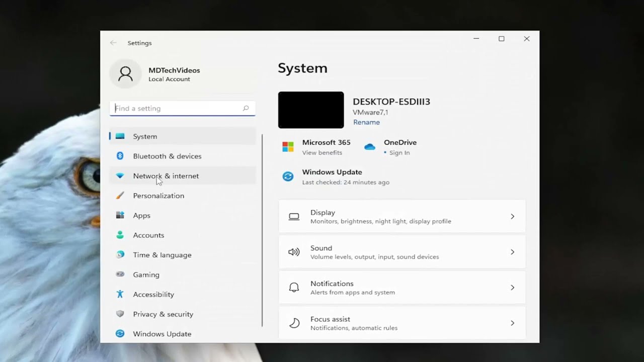Click the System monitor icon in sidebar
The width and height of the screenshot is (644, 362).
[x=120, y=136]
